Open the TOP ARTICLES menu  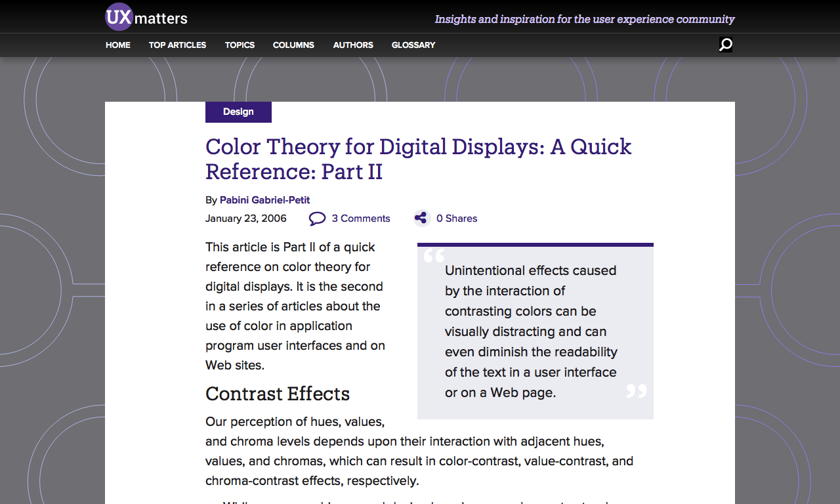[x=177, y=45]
